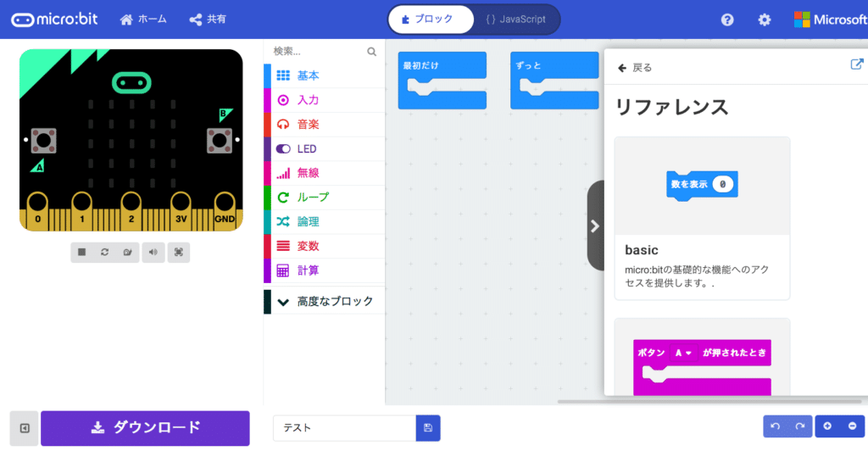This screenshot has width=868, height=451.
Task: Undo the last block change
Action: coord(776,426)
